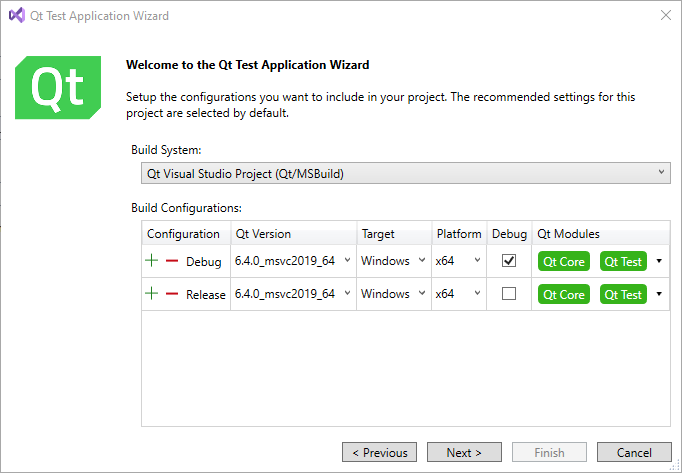Open the Target dropdown in the Release row
This screenshot has width=682, height=473.
pos(394,294)
